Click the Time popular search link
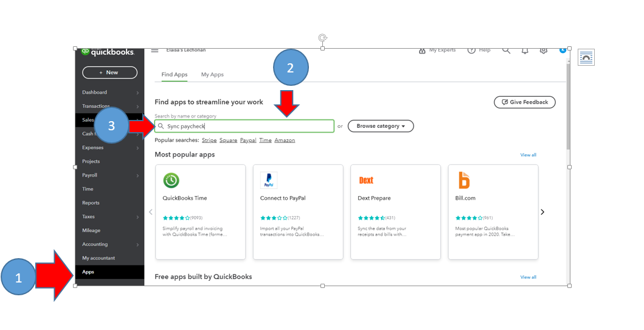644x330 pixels. point(265,140)
